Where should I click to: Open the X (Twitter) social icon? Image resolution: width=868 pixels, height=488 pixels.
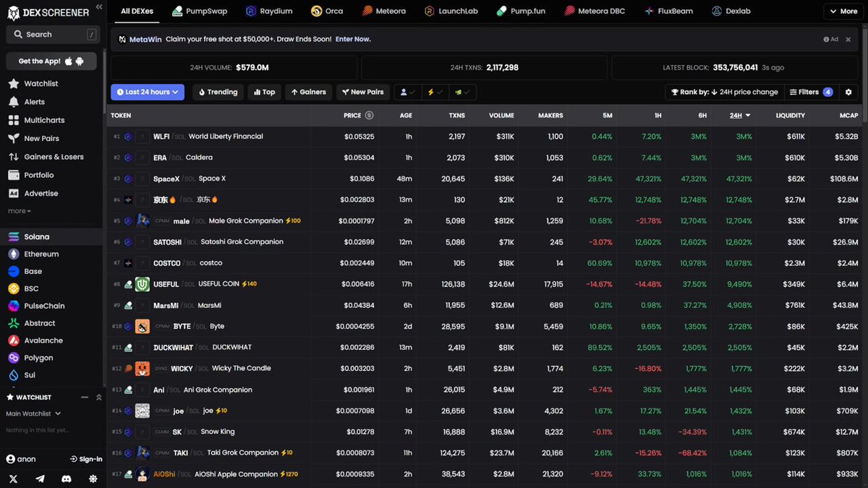coord(14,479)
